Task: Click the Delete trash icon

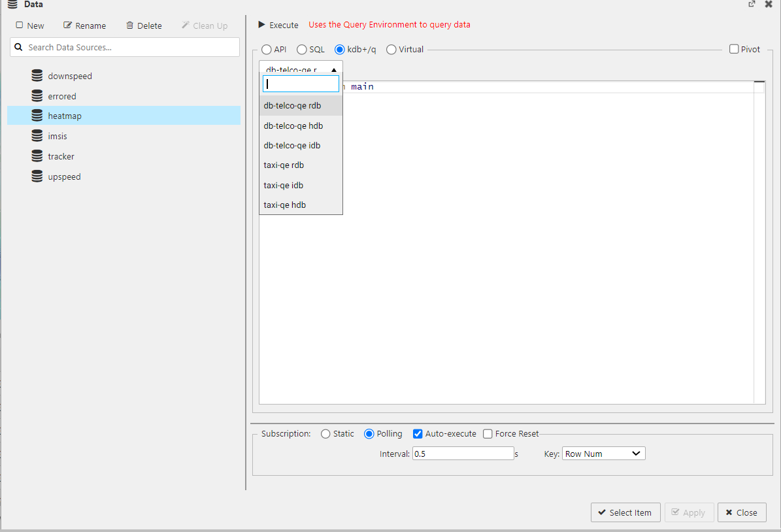Action: coord(130,25)
